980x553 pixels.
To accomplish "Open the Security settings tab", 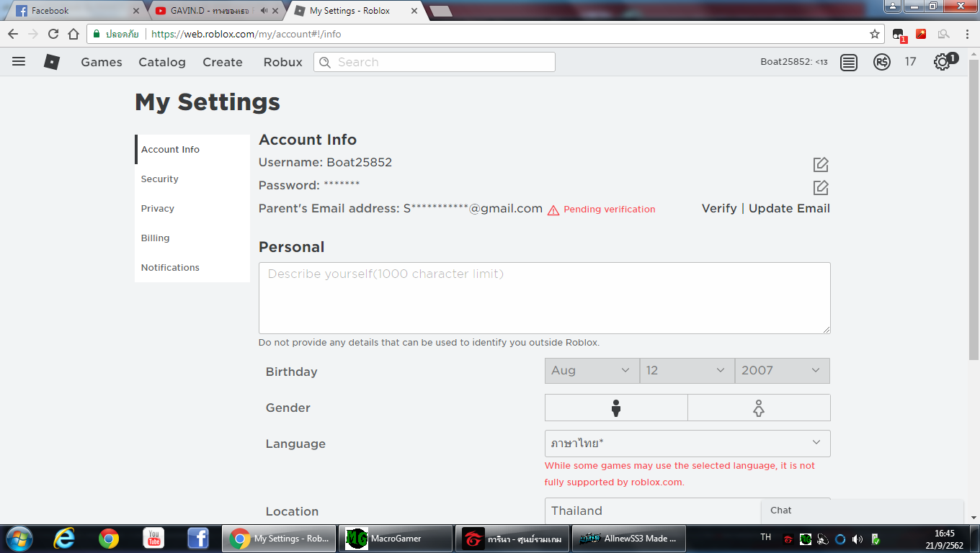I will [192, 179].
